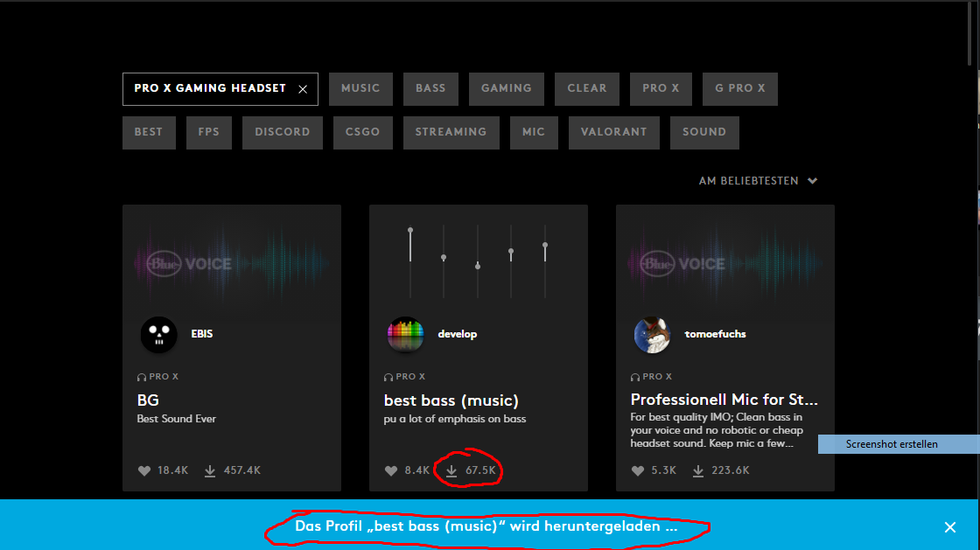The width and height of the screenshot is (980, 550).
Task: Like the best bass (music) preset
Action: click(x=391, y=470)
